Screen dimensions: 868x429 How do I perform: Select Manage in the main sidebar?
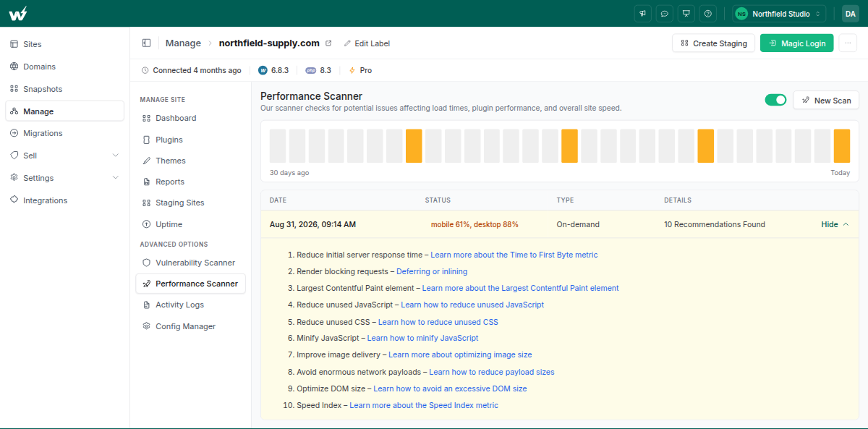(64, 111)
